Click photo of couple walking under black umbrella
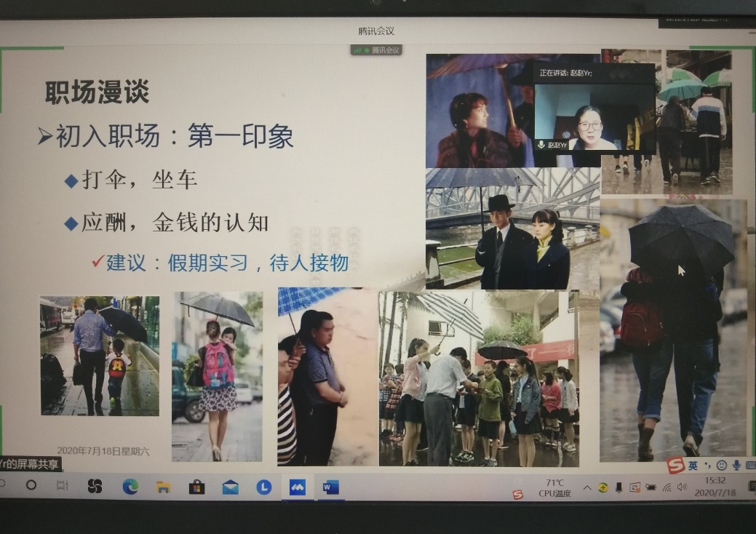The width and height of the screenshot is (756, 534). tap(673, 330)
